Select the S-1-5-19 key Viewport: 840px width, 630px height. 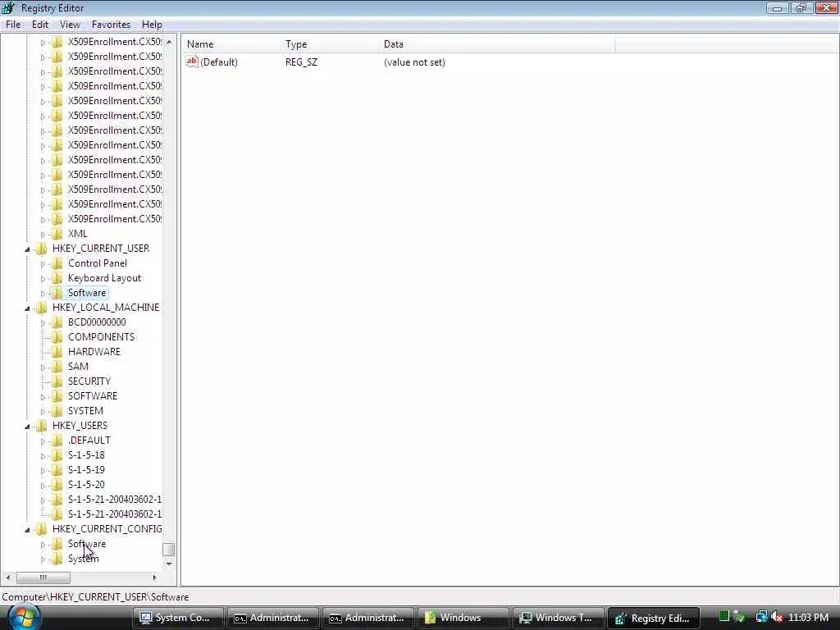(86, 470)
